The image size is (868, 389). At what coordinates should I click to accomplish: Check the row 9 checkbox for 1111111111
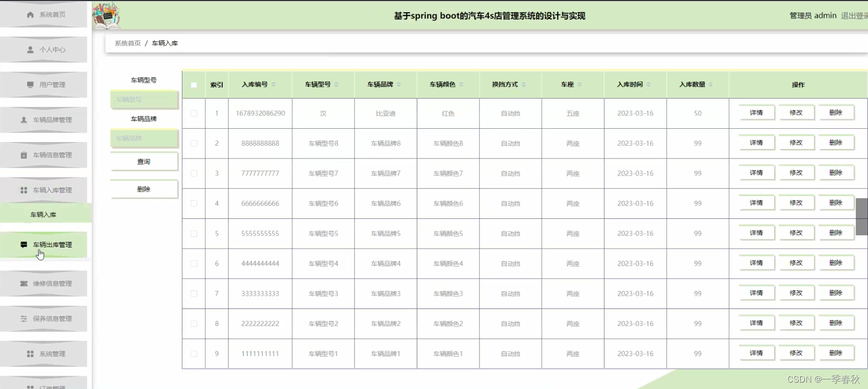[x=194, y=353]
